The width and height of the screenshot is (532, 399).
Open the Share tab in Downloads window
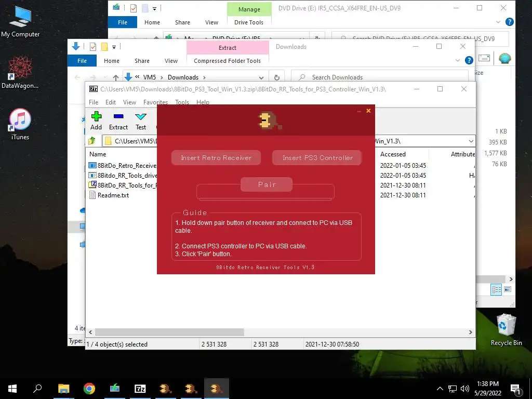142,61
